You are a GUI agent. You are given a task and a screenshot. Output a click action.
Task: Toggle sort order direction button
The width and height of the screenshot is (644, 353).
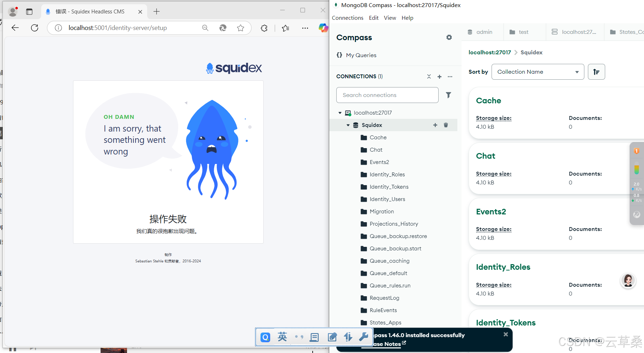coord(596,72)
